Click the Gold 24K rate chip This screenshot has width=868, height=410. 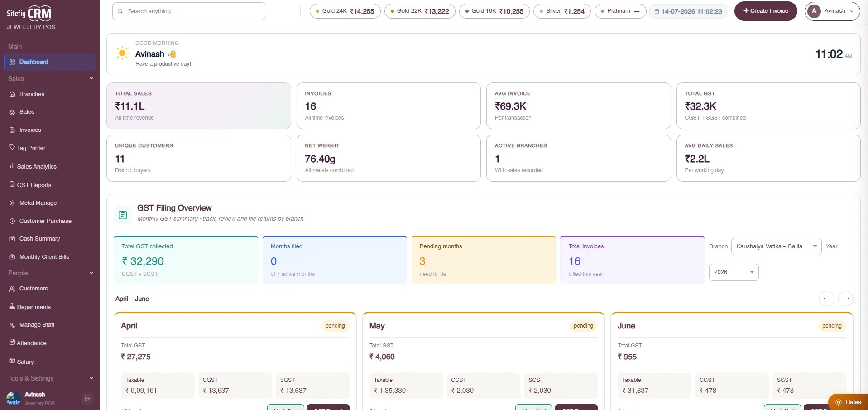click(345, 11)
